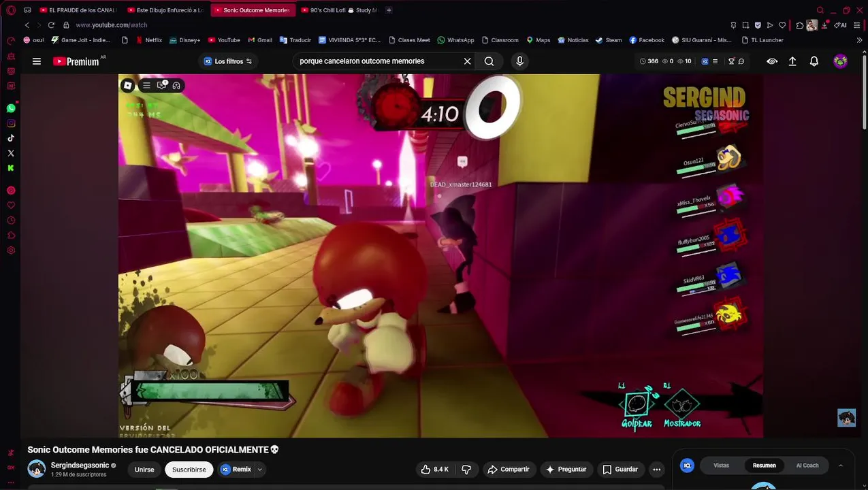Viewport: 868px width, 490px height.
Task: Save video with Guardar button
Action: point(620,470)
